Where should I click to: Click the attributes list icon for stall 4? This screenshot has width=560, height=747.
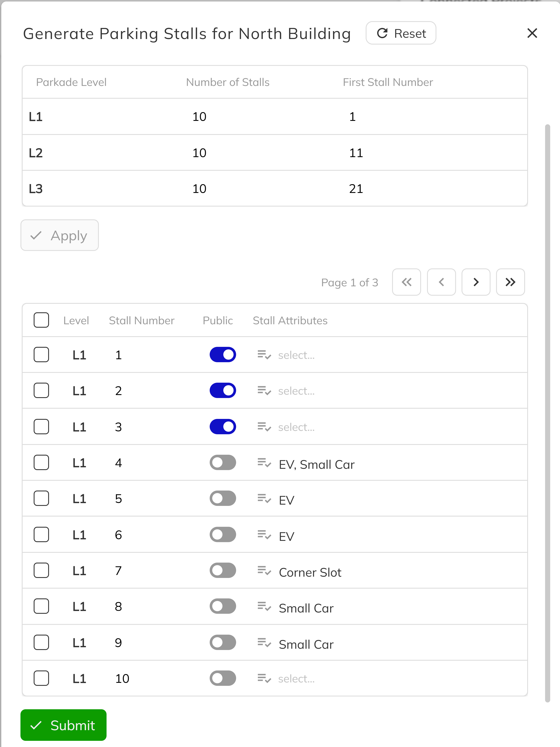264,462
